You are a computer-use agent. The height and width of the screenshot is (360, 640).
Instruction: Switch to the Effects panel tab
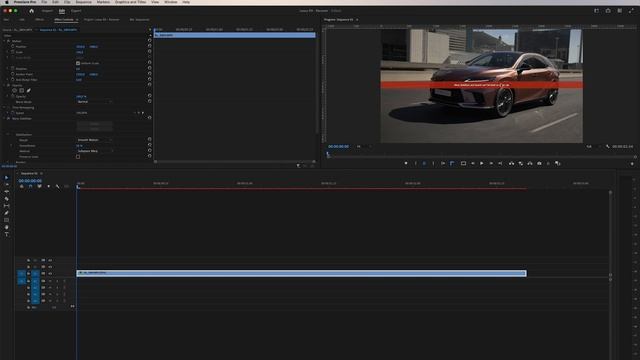click(x=40, y=20)
